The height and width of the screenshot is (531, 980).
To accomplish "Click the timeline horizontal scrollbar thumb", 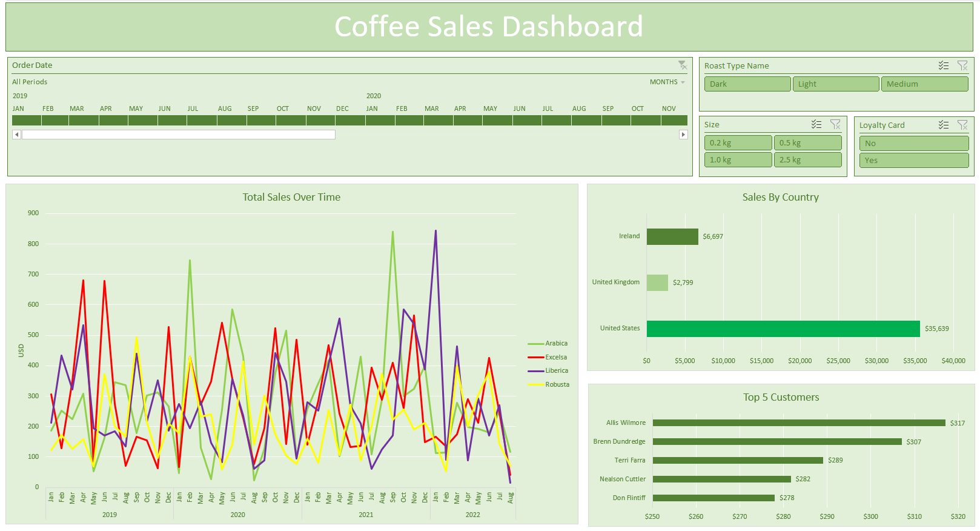I will pos(179,135).
